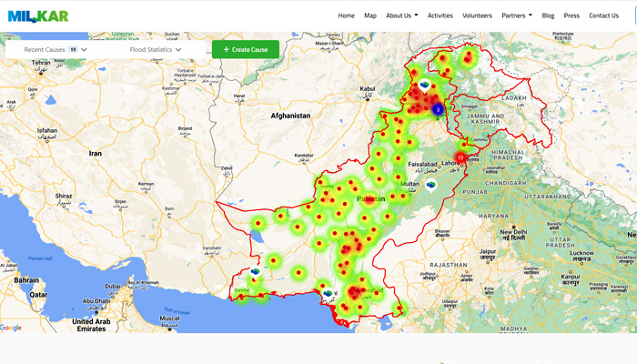
Task: Expand the About Us menu
Action: [x=401, y=15]
